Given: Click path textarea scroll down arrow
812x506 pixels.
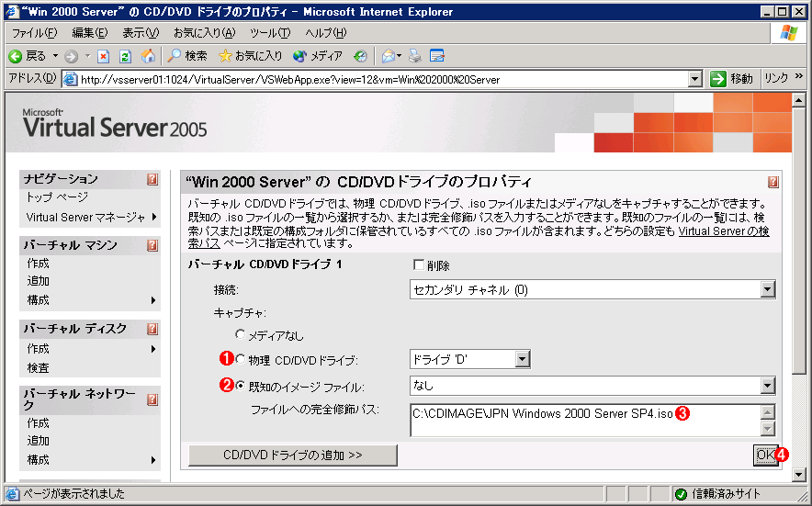Looking at the screenshot, I should coord(768,429).
